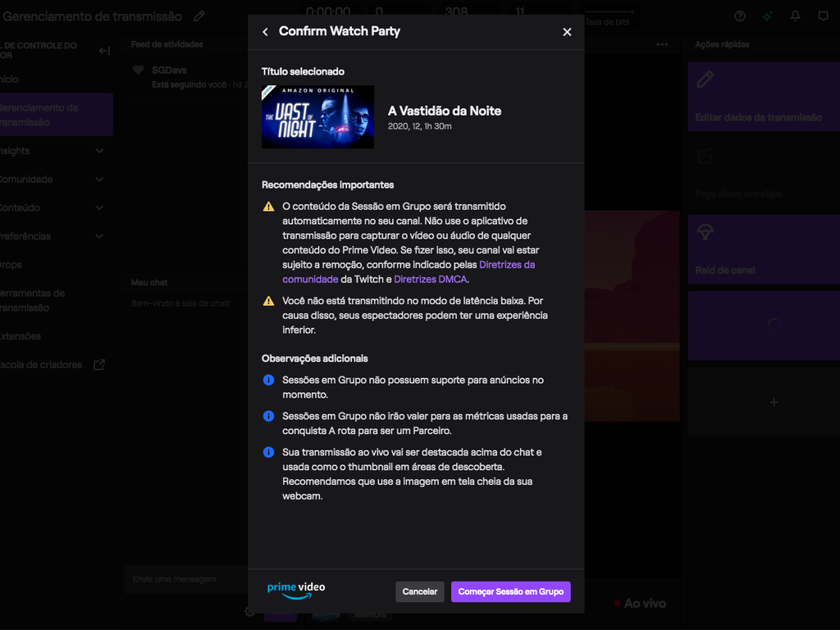This screenshot has width=840, height=630.
Task: Click the Prime Video logo
Action: pos(296,591)
